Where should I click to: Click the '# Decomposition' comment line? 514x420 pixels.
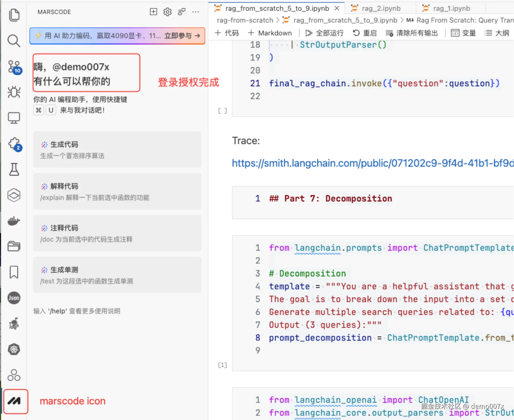click(307, 273)
